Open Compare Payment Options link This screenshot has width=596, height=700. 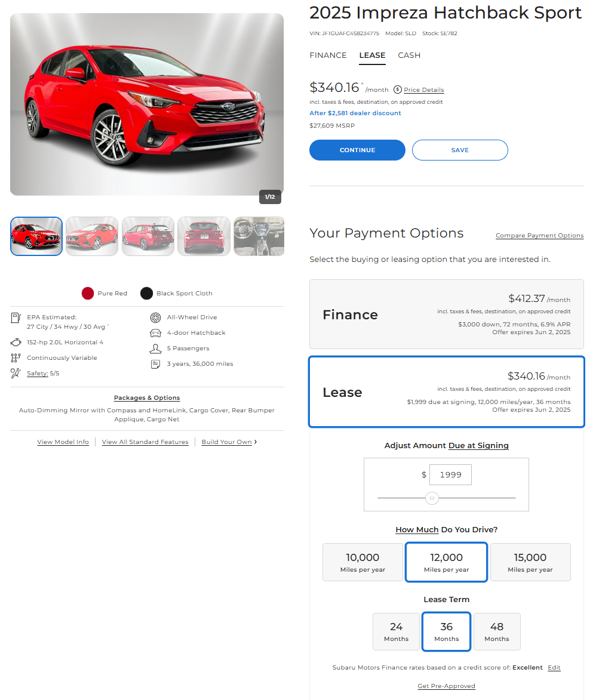540,235
